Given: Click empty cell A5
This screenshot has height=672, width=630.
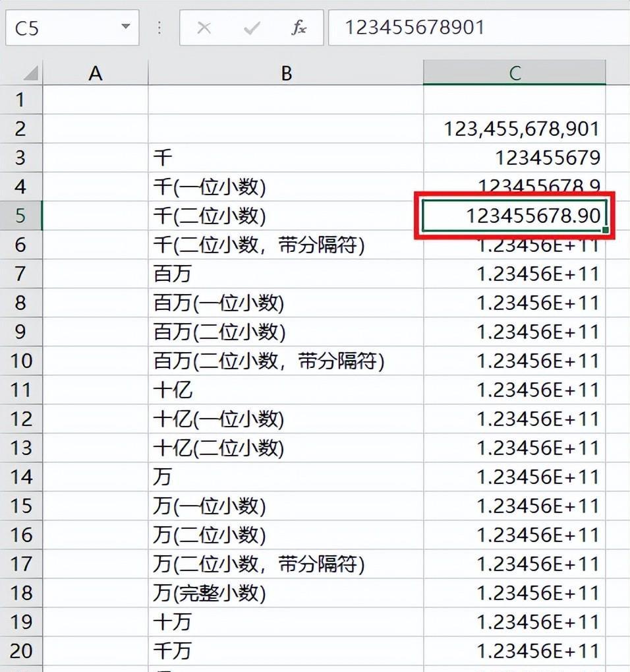Looking at the screenshot, I should tap(96, 216).
